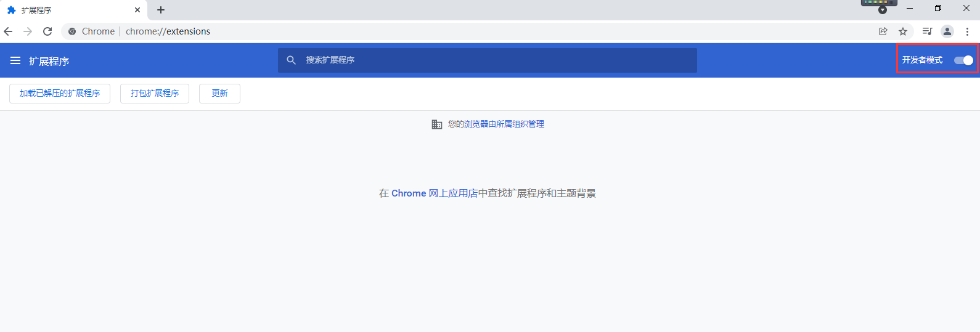Image resolution: width=980 pixels, height=332 pixels.
Task: Reload the extensions page
Action: [x=47, y=31]
